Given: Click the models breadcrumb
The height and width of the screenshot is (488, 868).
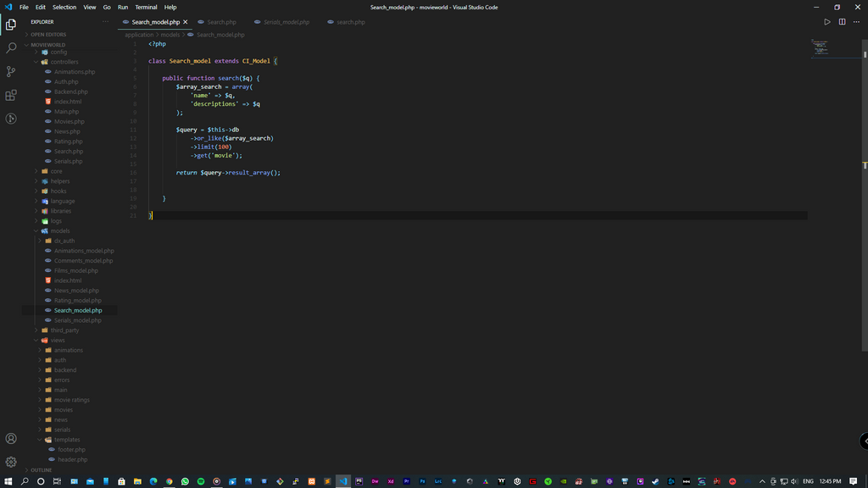Looking at the screenshot, I should [x=170, y=35].
